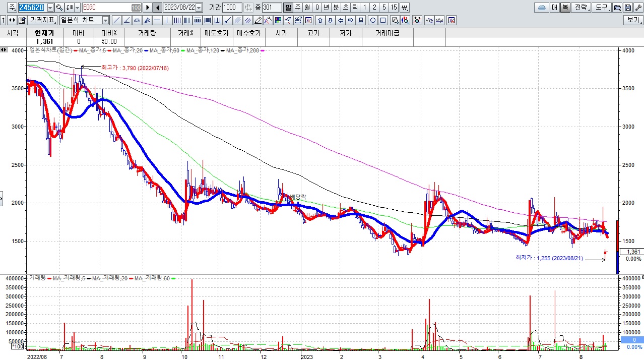Toggle the 복 display button
Image resolution: width=644 pixels, height=360 pixels.
565,8
